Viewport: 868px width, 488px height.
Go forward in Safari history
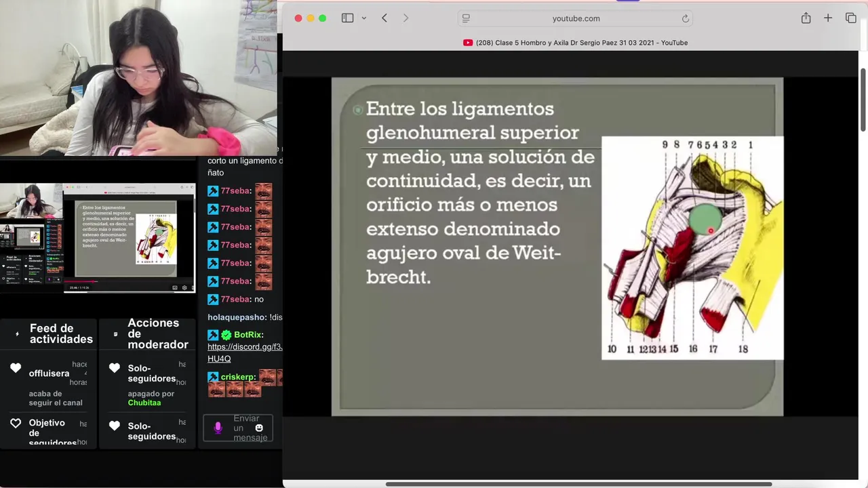point(406,18)
